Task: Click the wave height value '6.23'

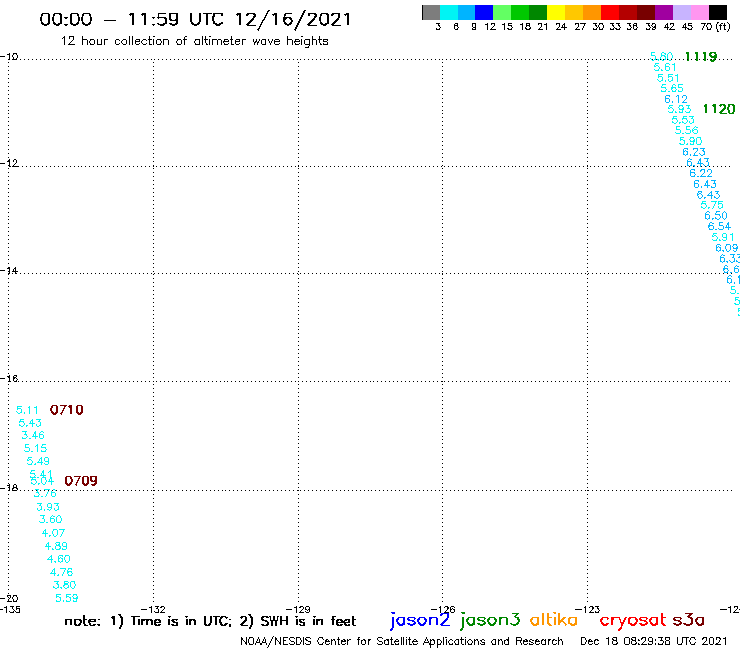Action: tap(694, 152)
